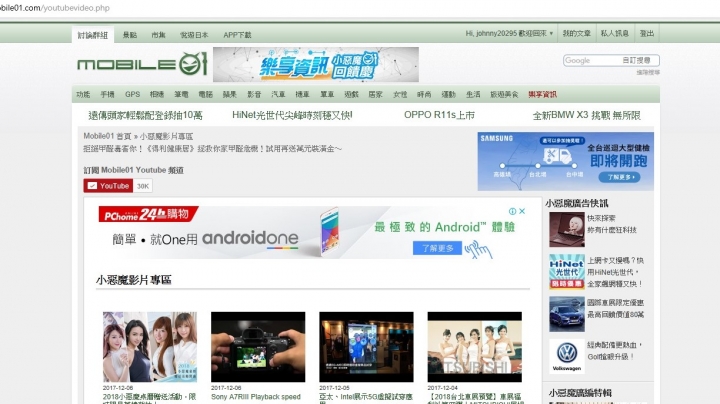Open the red 樂享資訊 menu item
Screen dimensions: 720x404
pos(542,94)
